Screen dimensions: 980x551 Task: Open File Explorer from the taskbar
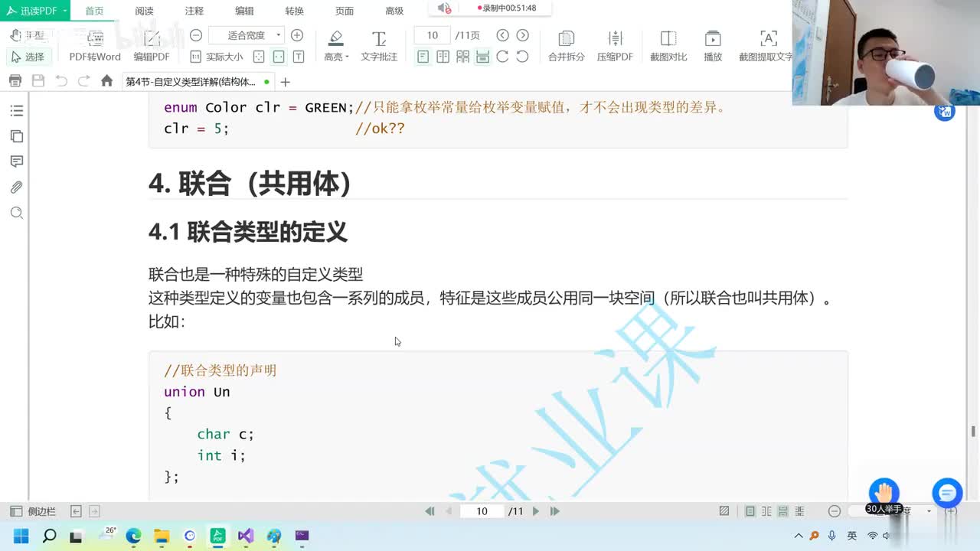click(162, 536)
